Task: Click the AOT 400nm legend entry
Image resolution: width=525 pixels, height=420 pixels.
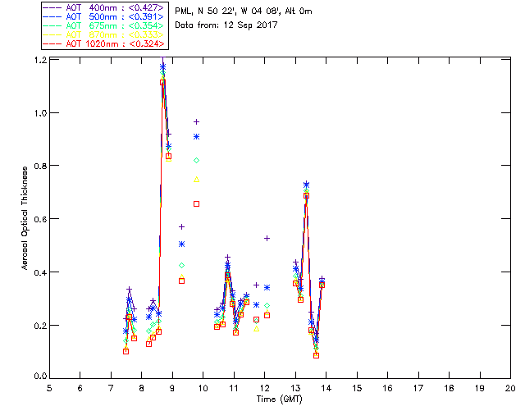Action: (103, 7)
